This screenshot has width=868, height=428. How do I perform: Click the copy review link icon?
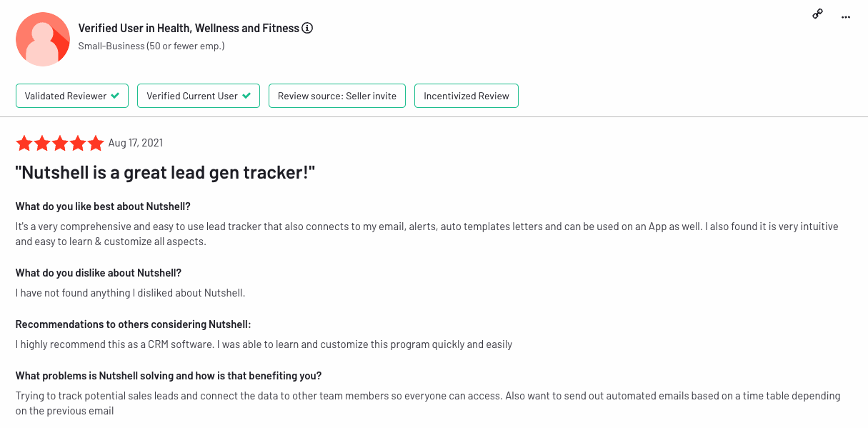coord(818,14)
